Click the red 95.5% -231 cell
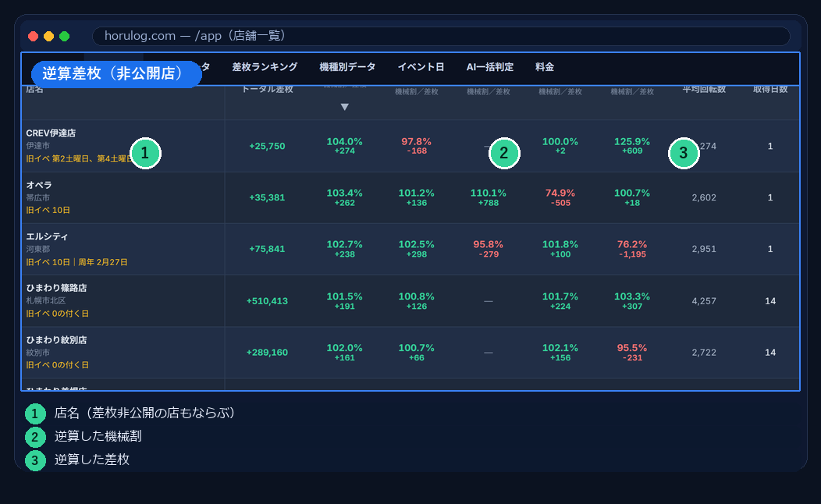Image resolution: width=821 pixels, height=504 pixels. 632,352
